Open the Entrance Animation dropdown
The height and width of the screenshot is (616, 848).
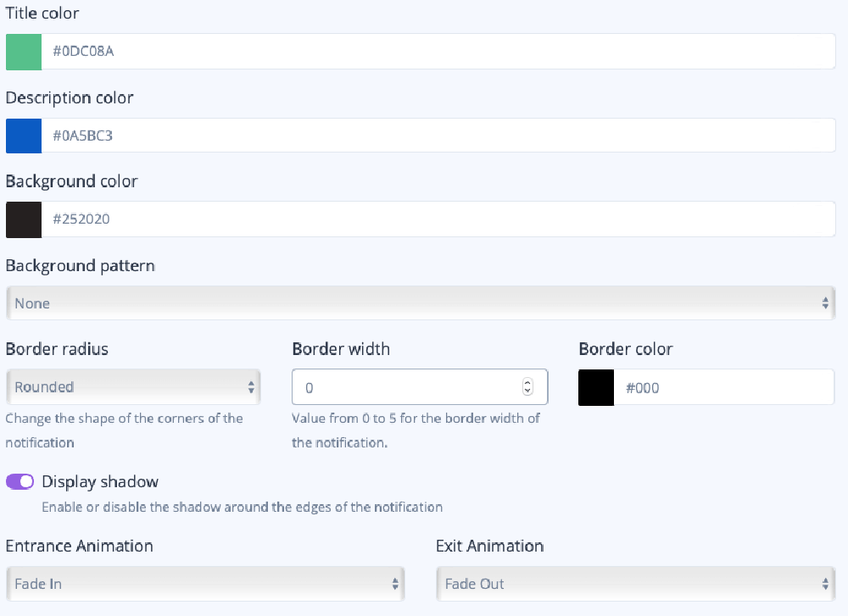(205, 584)
